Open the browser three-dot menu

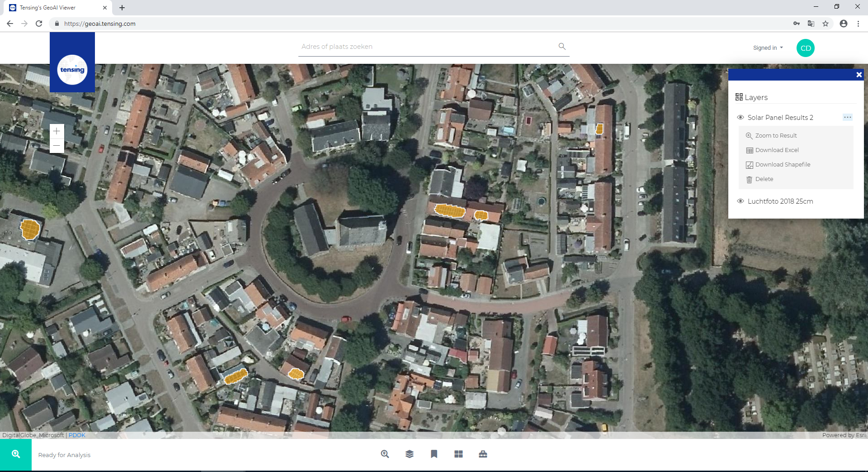(x=858, y=24)
